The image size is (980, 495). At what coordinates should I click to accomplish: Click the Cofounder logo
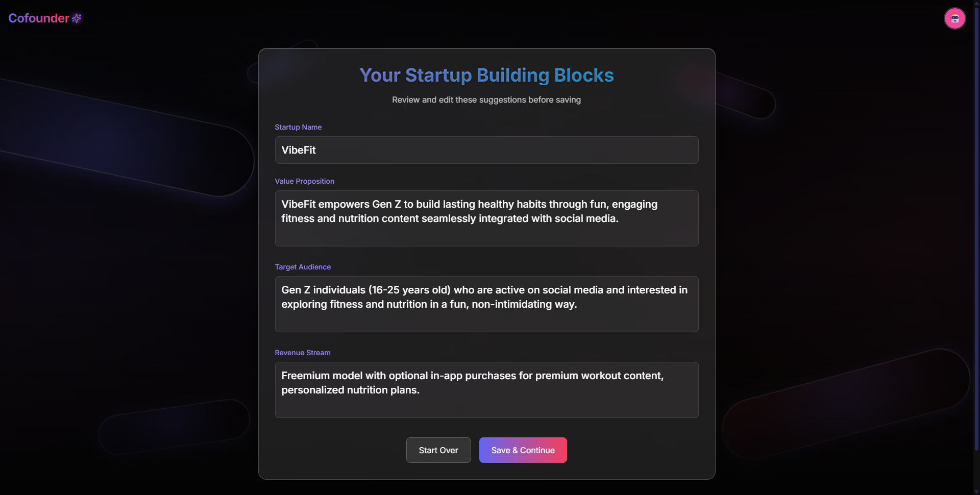[38, 18]
